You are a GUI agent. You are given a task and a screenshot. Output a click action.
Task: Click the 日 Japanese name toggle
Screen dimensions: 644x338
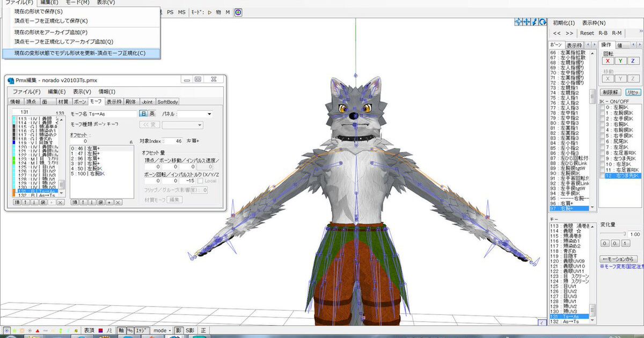(x=143, y=113)
